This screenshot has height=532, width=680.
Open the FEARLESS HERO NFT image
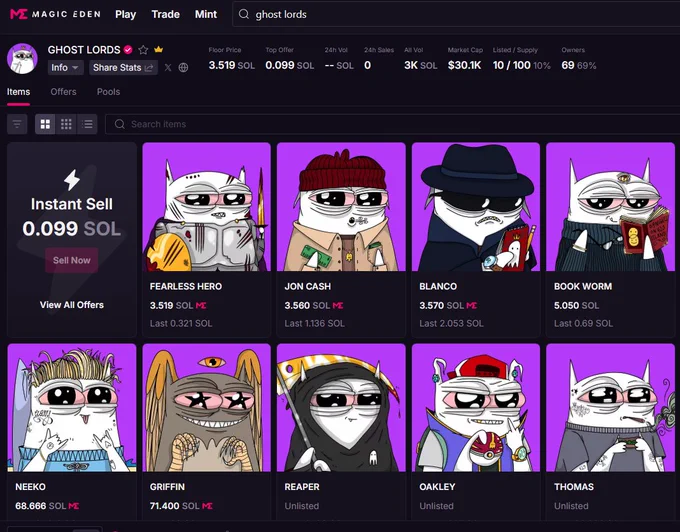click(x=206, y=207)
